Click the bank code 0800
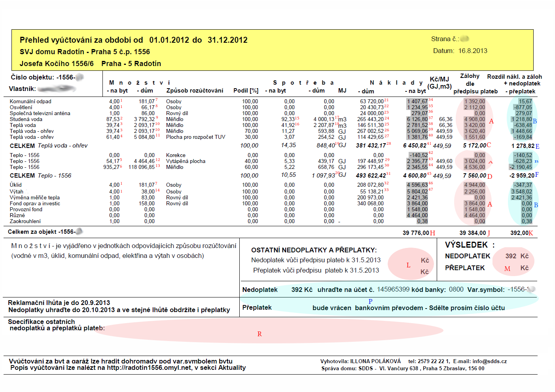This screenshot has width=555, height=392. (456, 290)
